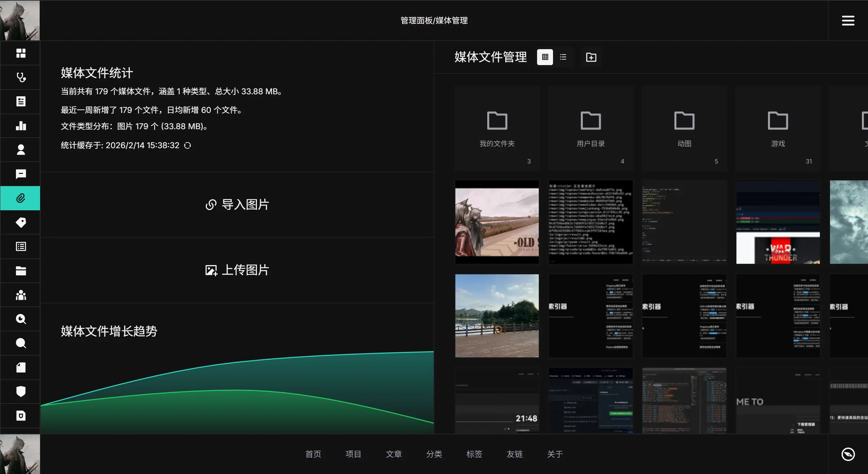
Task: Switch to list view mode
Action: click(x=563, y=57)
